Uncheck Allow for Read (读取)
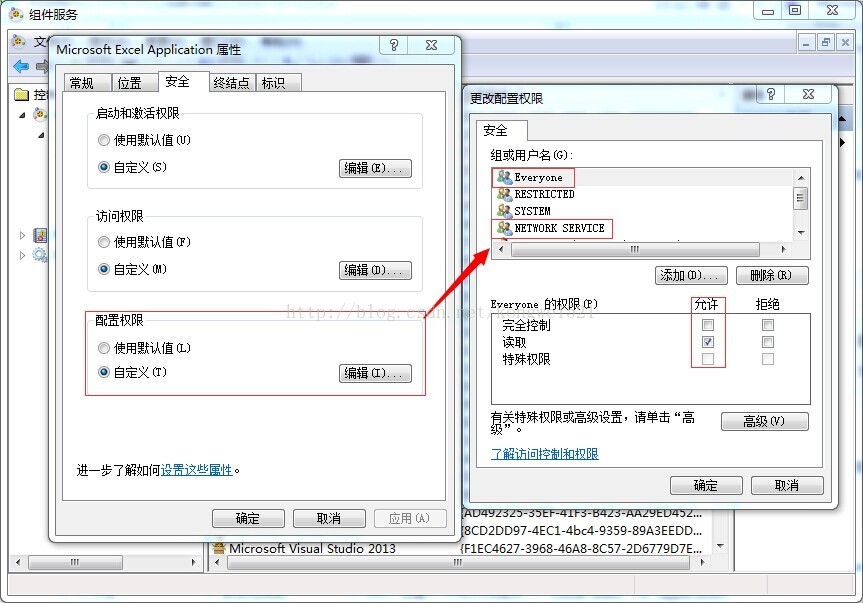Screen dimensions: 863x603 (x=708, y=342)
